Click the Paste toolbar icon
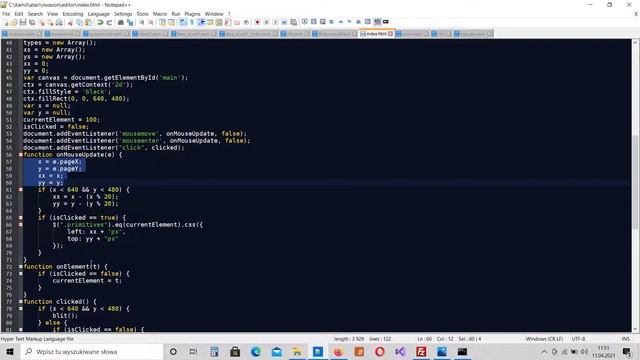This screenshot has width=640, height=360. [x=89, y=22]
